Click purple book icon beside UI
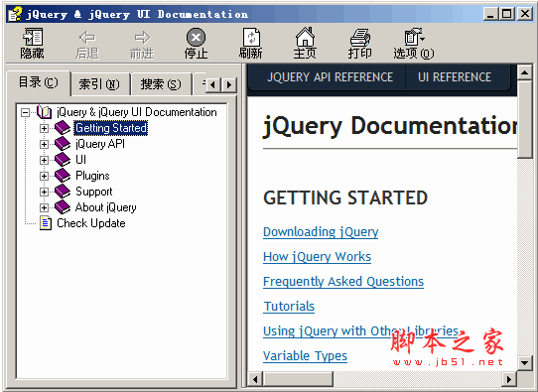538x392 pixels. click(63, 160)
